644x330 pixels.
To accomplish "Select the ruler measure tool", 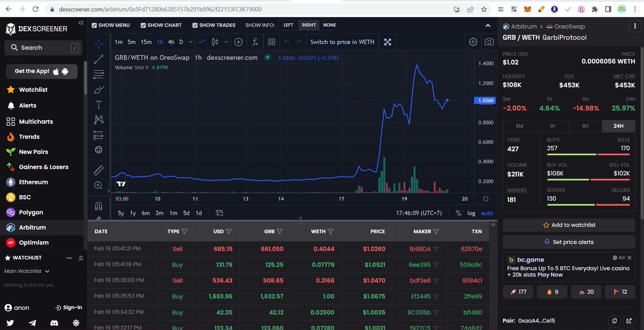I will click(99, 171).
